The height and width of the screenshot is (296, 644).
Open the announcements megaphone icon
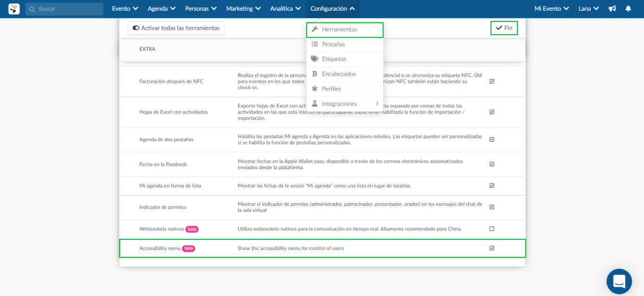pyautogui.click(x=612, y=9)
